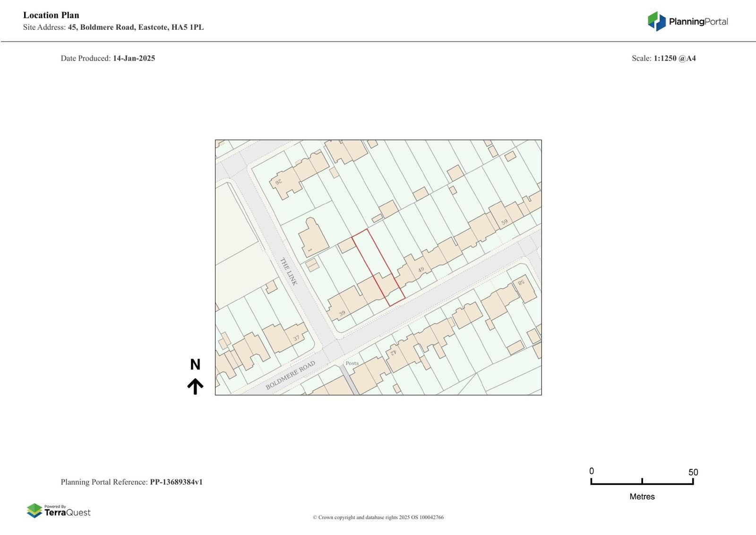Click the building numbered 39 on map
Viewport: 756px width, 535px height.
pyautogui.click(x=342, y=313)
